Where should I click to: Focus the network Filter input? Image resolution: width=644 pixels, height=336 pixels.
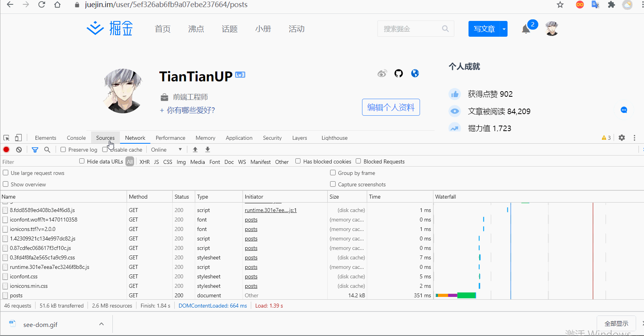pyautogui.click(x=39, y=162)
